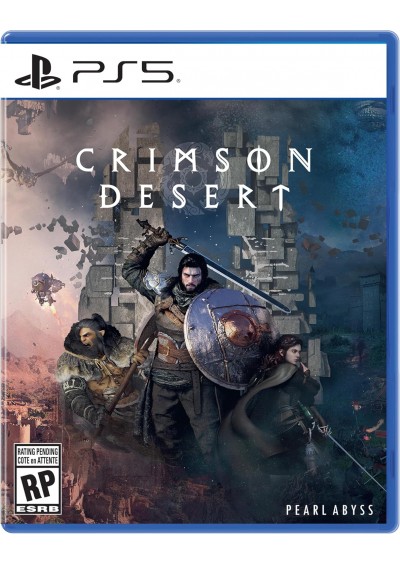The image size is (400, 564).
Task: Click the PS5 wordmark text
Action: click(123, 72)
